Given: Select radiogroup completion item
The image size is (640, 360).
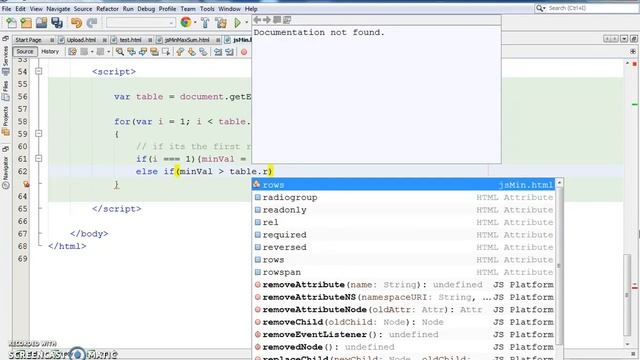Looking at the screenshot, I should [403, 197].
